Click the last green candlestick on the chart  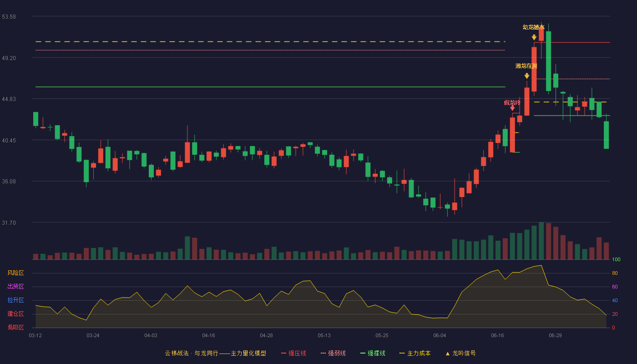[606, 135]
